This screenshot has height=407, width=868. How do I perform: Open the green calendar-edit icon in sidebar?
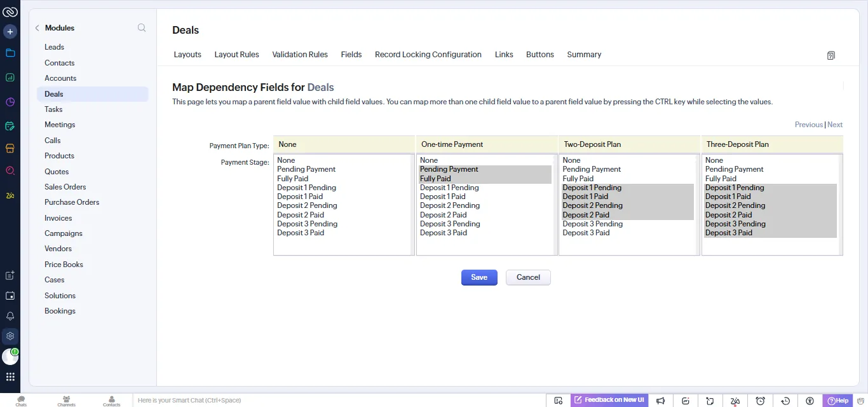coord(10,126)
